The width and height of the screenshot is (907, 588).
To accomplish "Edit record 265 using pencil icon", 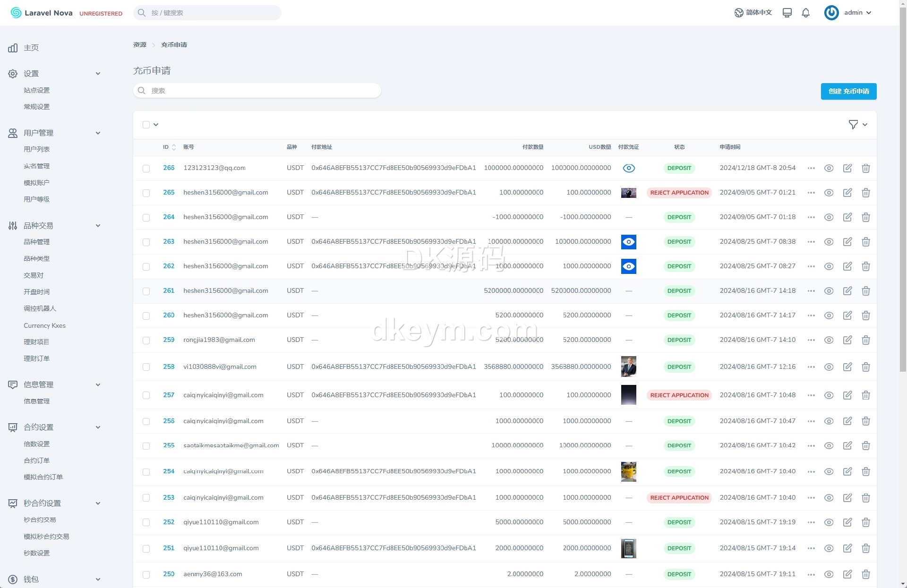I will (847, 193).
